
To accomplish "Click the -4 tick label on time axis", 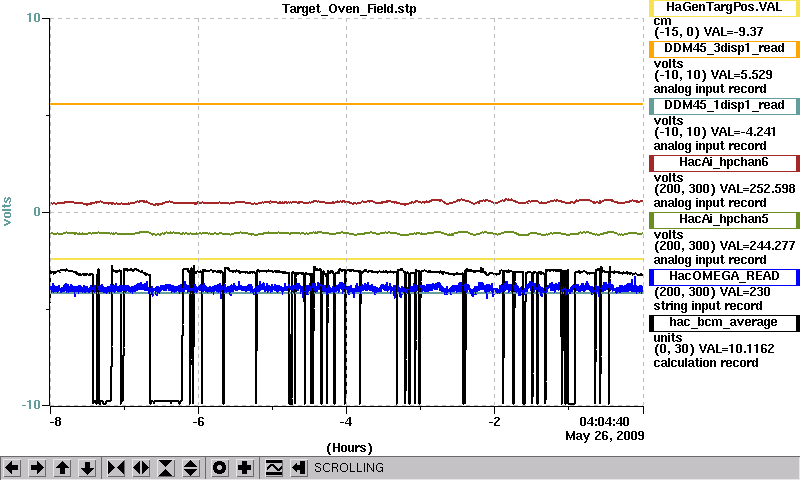I will [346, 422].
